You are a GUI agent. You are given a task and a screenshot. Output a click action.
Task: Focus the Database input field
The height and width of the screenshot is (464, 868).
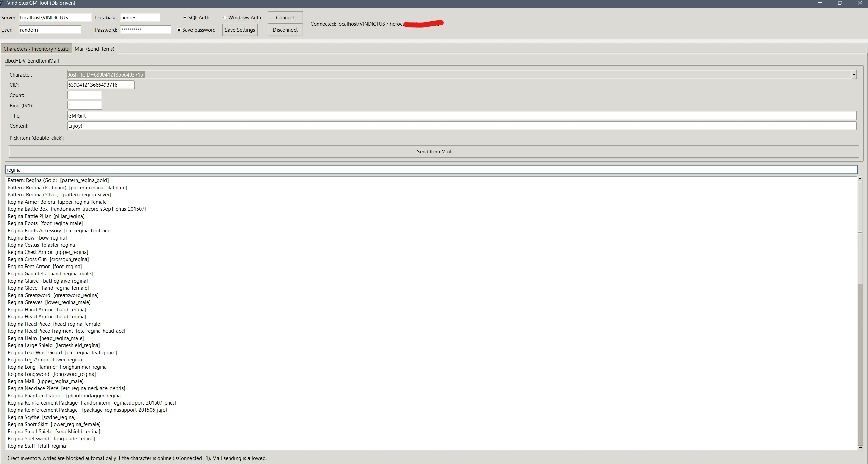(x=140, y=18)
